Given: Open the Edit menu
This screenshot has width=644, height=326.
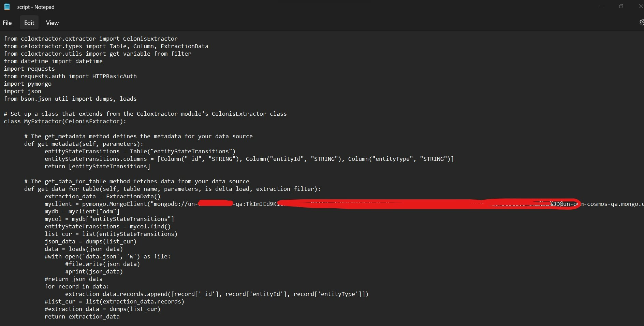Looking at the screenshot, I should [29, 23].
